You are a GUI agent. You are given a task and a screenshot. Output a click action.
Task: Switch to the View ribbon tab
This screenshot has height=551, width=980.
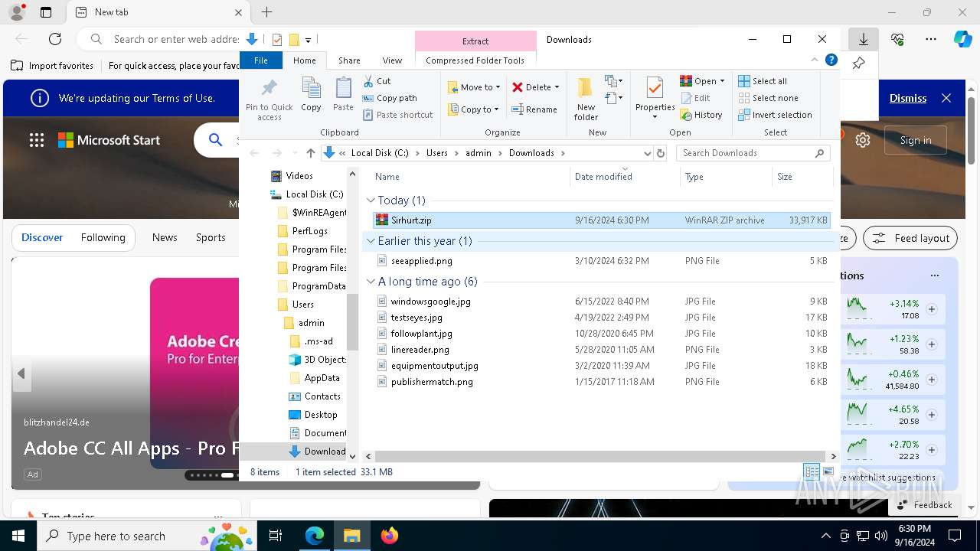click(x=392, y=60)
